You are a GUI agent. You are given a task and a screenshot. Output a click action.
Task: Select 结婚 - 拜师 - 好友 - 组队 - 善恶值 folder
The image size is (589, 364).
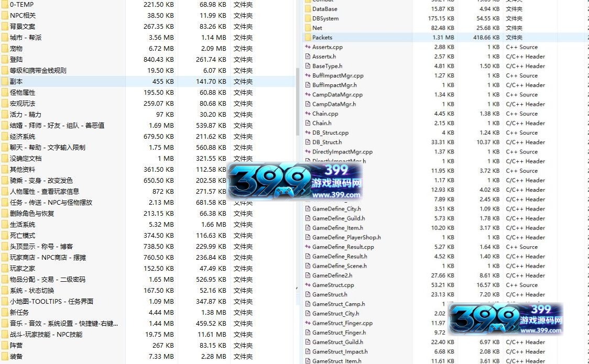[57, 125]
